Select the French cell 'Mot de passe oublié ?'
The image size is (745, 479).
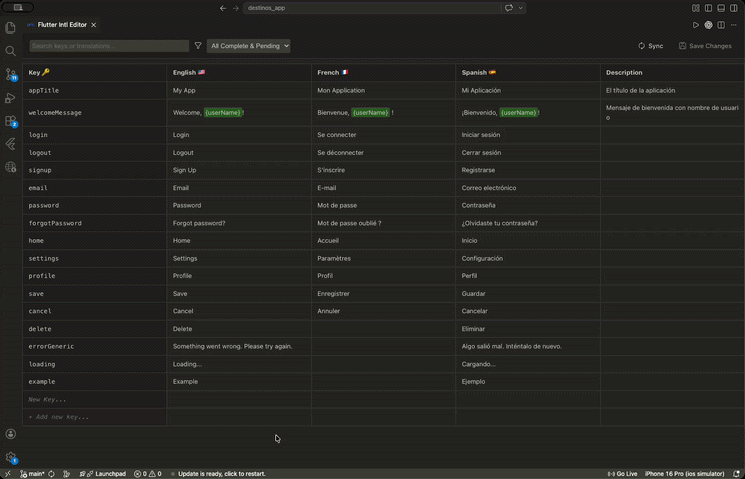click(x=383, y=223)
